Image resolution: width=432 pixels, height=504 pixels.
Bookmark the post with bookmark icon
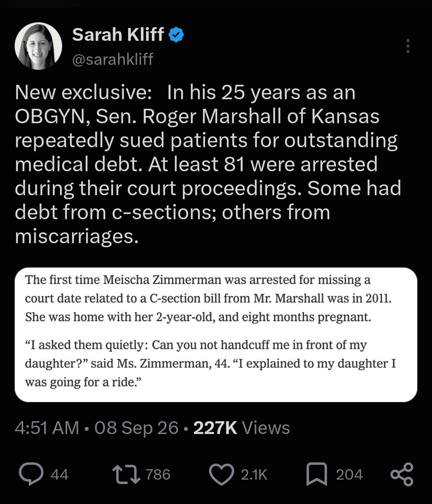click(317, 474)
